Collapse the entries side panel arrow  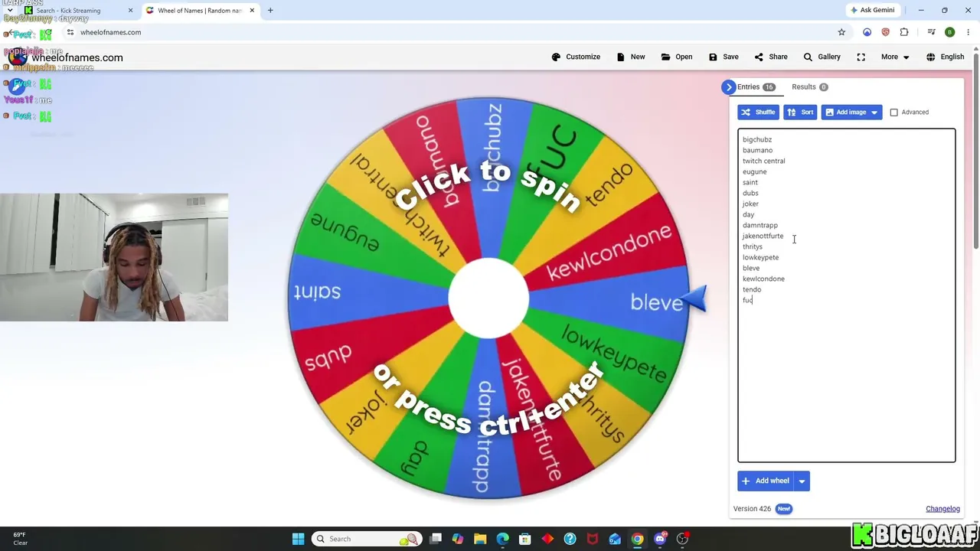[728, 87]
